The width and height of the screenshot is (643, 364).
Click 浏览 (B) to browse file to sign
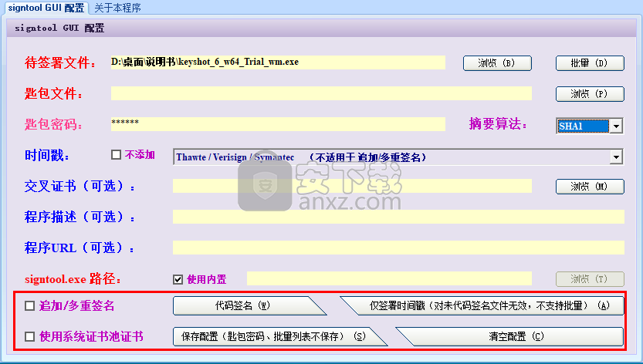(497, 63)
